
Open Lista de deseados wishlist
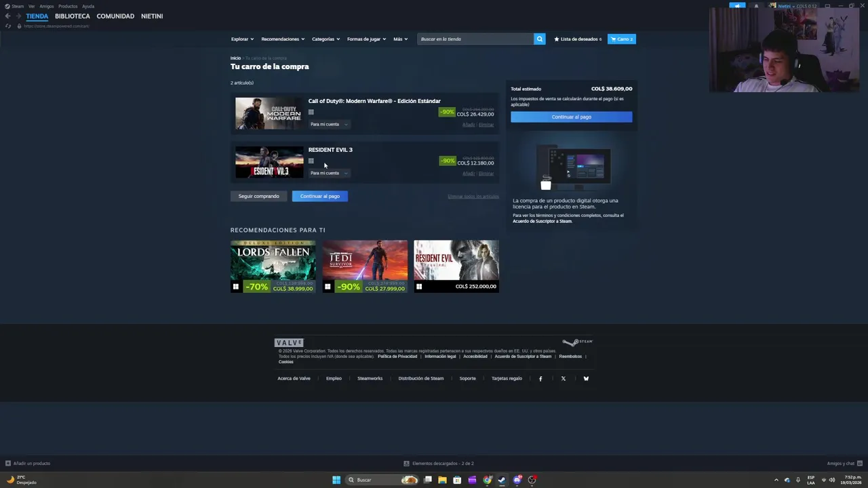(578, 39)
